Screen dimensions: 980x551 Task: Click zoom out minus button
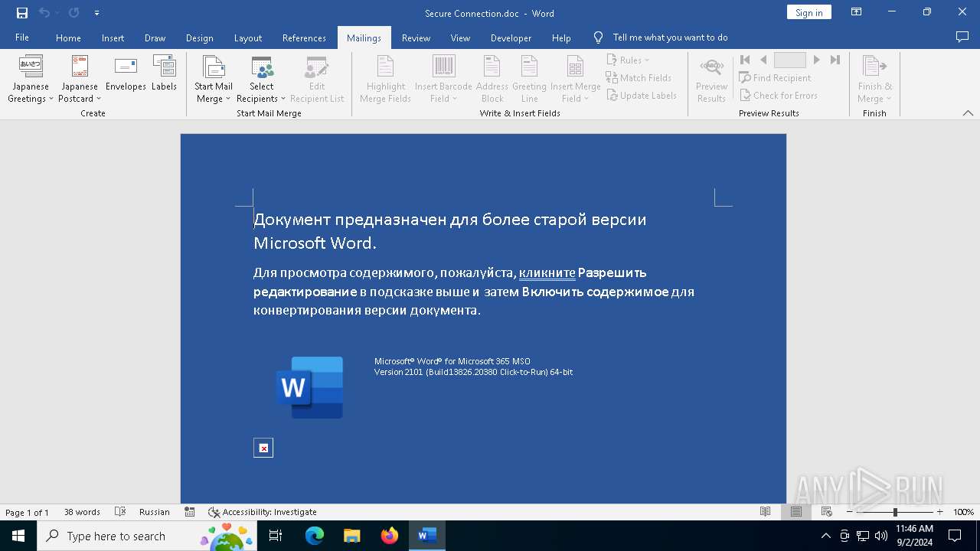click(850, 512)
